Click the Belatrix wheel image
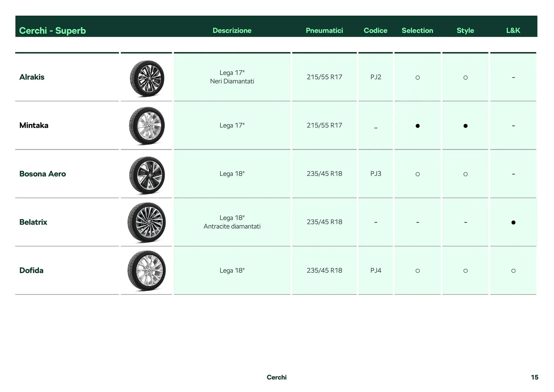 click(x=147, y=222)
